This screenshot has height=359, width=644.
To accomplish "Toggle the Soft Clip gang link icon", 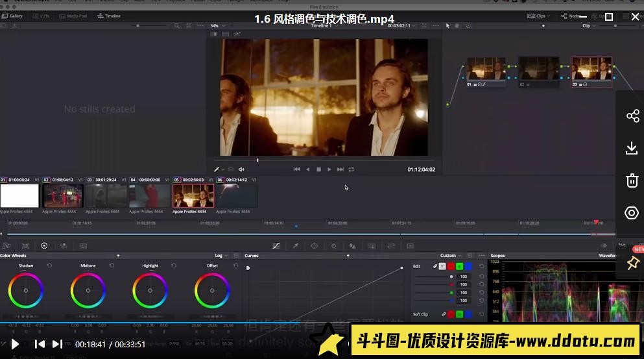I will pyautogui.click(x=444, y=314).
